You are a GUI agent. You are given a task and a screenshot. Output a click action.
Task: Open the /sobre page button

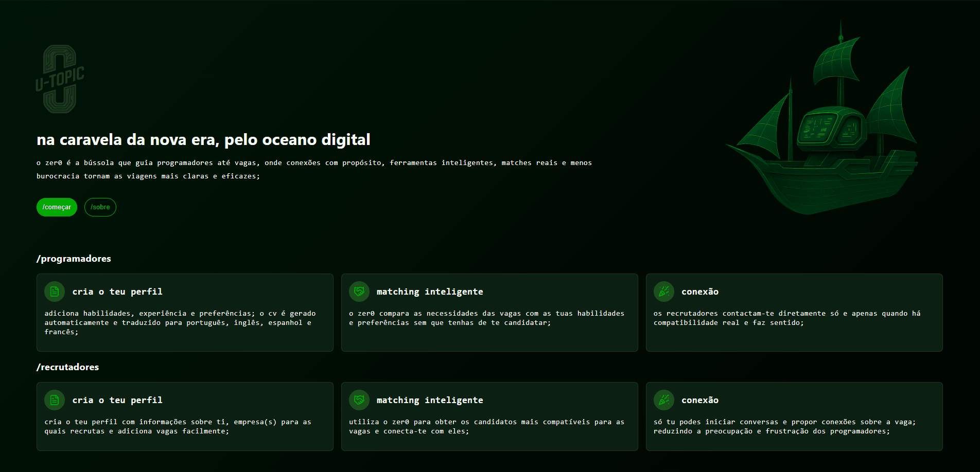pos(100,207)
